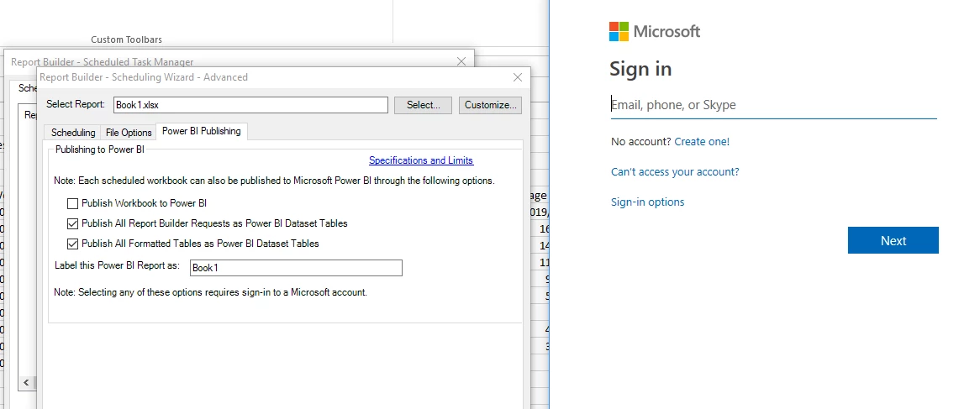Open the Specifications and Limits link
This screenshot has height=409, width=980.
tap(421, 160)
